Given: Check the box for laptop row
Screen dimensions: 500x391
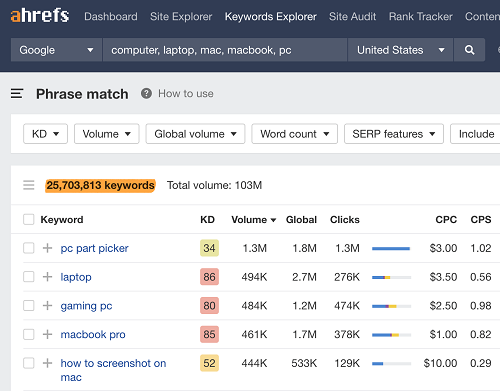Looking at the screenshot, I should tap(29, 277).
